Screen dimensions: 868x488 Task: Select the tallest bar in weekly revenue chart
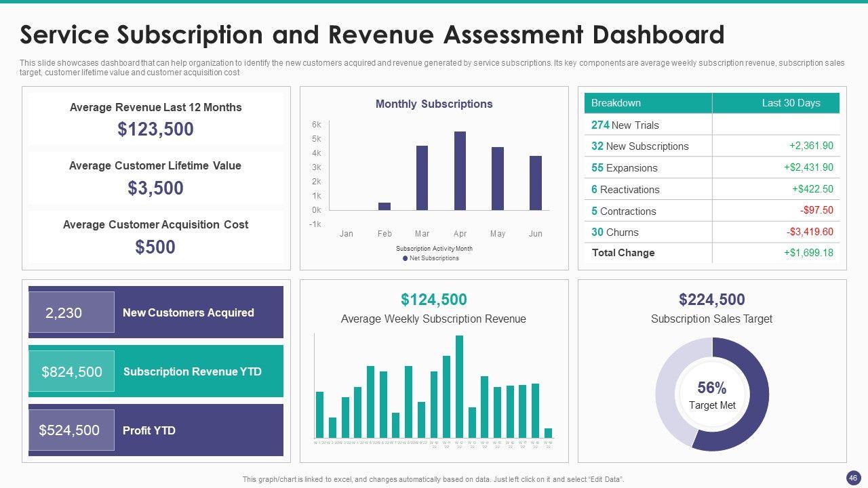coord(459,386)
